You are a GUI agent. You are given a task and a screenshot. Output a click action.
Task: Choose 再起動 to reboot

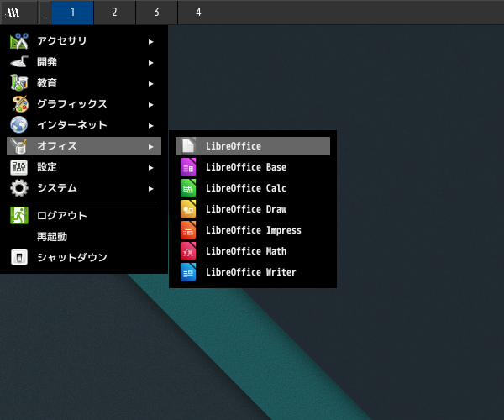pyautogui.click(x=84, y=237)
